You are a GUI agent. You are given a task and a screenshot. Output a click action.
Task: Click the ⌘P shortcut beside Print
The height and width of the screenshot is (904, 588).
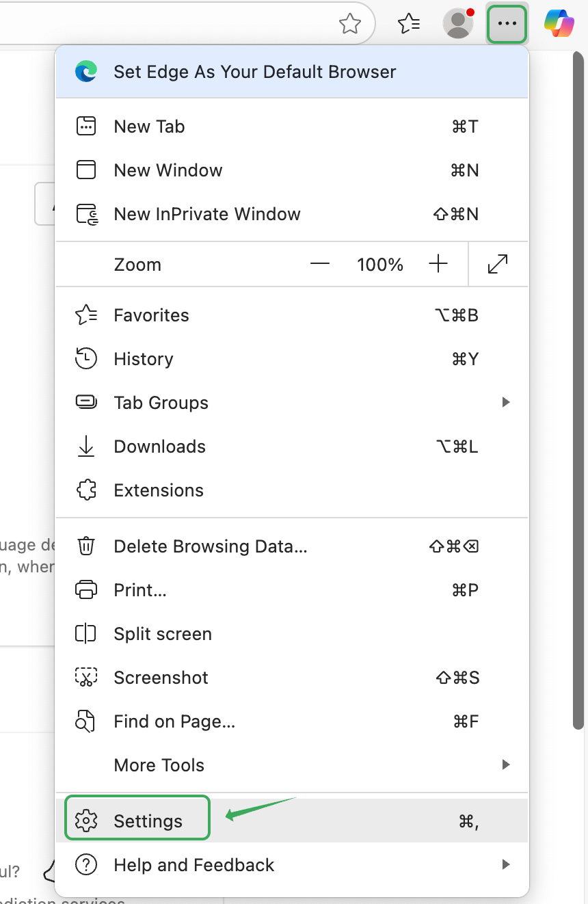pyautogui.click(x=465, y=590)
